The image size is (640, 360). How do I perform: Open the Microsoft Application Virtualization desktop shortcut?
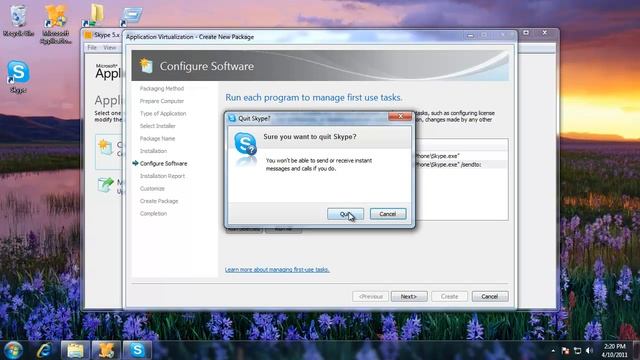pos(56,24)
